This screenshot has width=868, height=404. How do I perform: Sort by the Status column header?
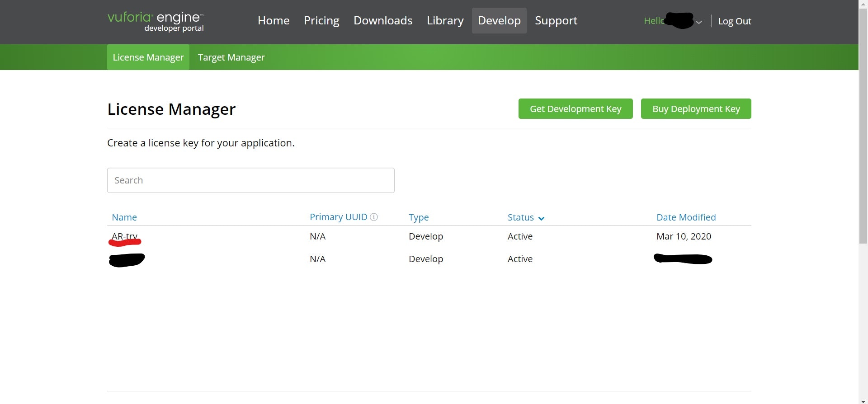[x=521, y=217]
